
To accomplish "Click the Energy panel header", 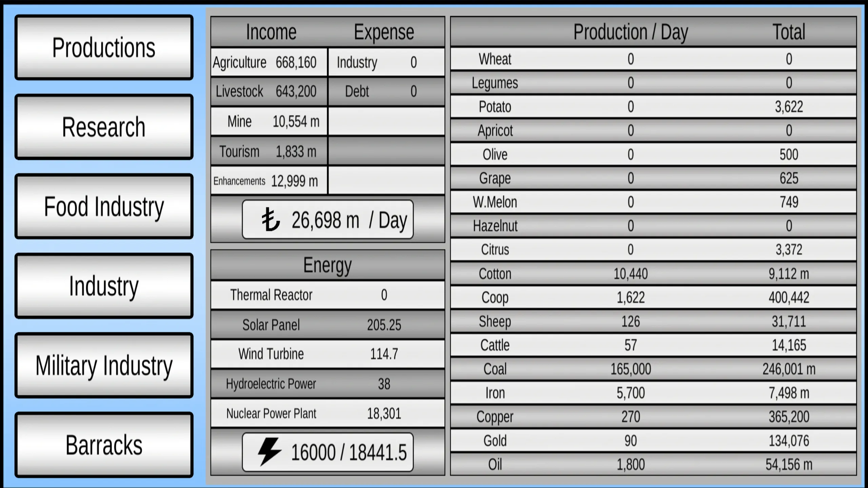I will click(328, 265).
